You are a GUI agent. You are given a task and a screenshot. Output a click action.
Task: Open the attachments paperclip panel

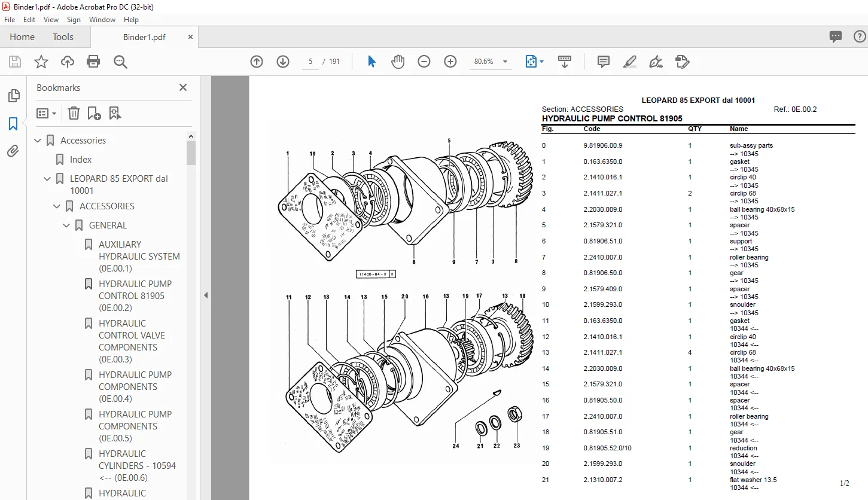pos(13,151)
